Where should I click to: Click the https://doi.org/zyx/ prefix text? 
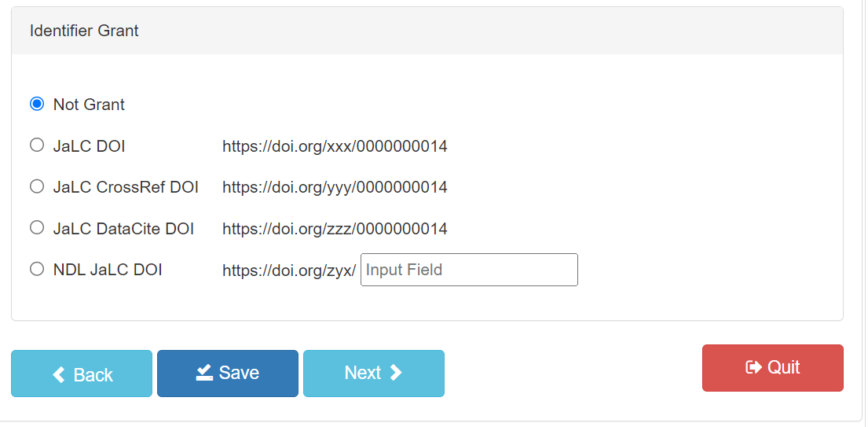[x=288, y=271]
